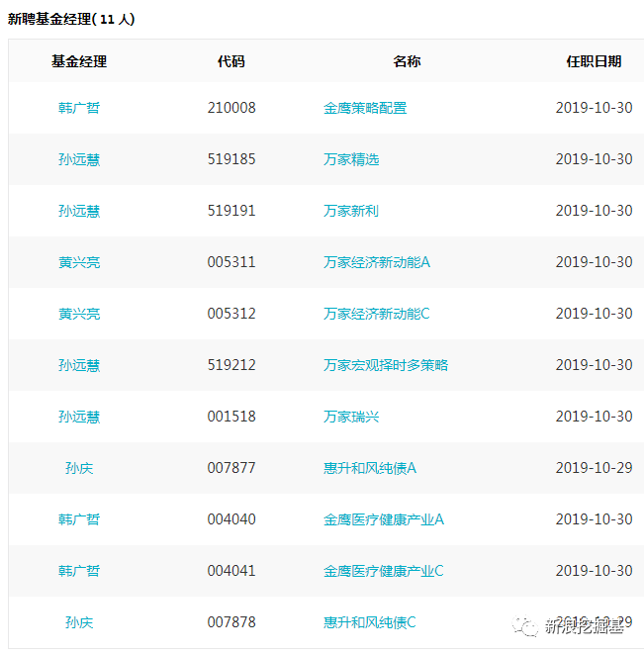The height and width of the screenshot is (655, 644).
Task: Open manager 韩广哲 in the 210008 row
Action: tap(79, 108)
